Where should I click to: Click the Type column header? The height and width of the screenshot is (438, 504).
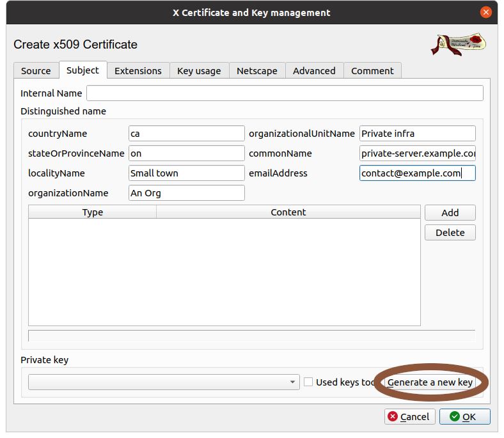[x=93, y=212]
